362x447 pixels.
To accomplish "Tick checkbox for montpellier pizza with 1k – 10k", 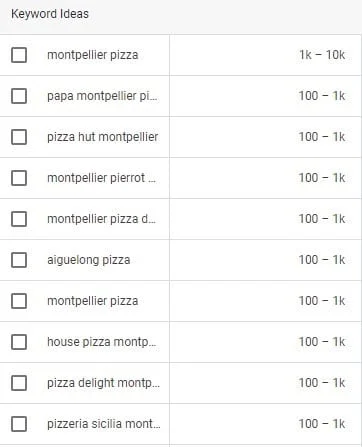I will click(x=19, y=55).
